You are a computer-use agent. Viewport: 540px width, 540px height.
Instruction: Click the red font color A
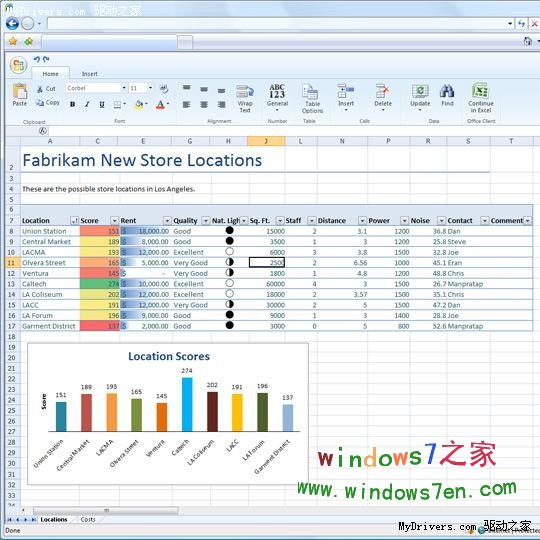coord(160,104)
